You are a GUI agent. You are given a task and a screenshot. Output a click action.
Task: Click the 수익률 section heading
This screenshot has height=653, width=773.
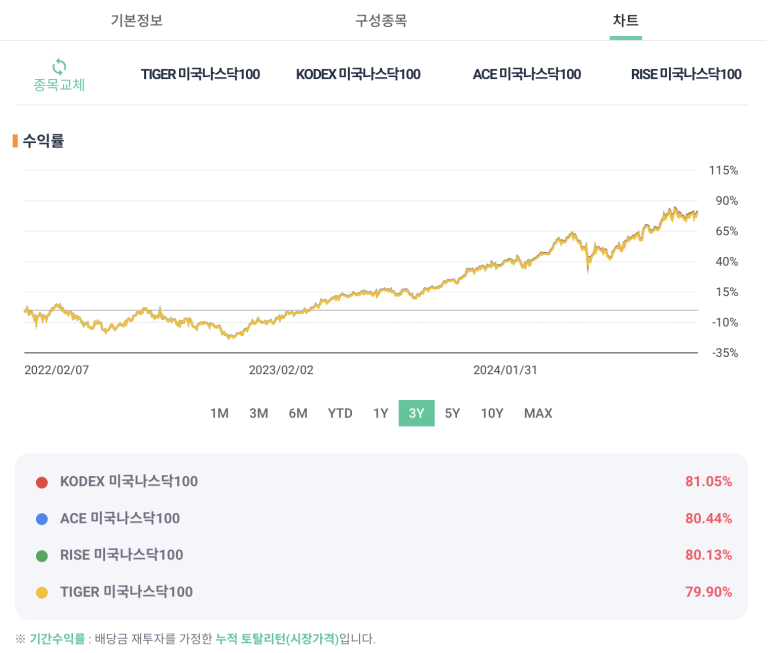[43, 141]
